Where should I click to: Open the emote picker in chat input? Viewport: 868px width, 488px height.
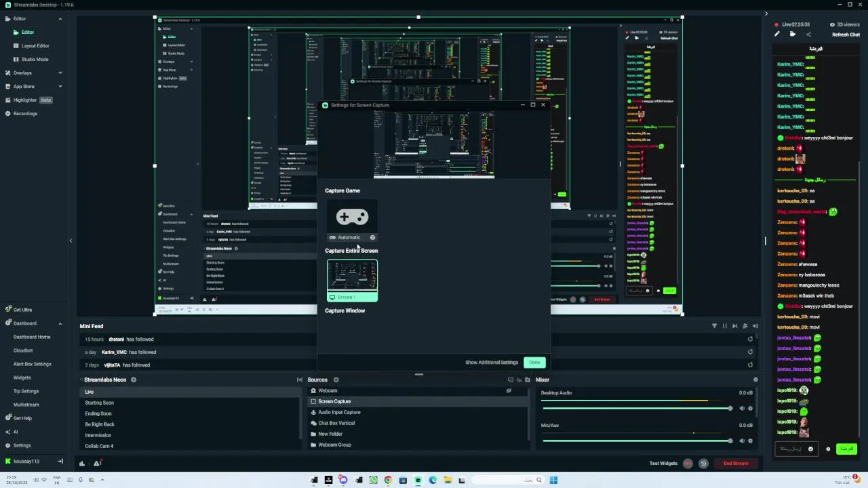coord(810,449)
